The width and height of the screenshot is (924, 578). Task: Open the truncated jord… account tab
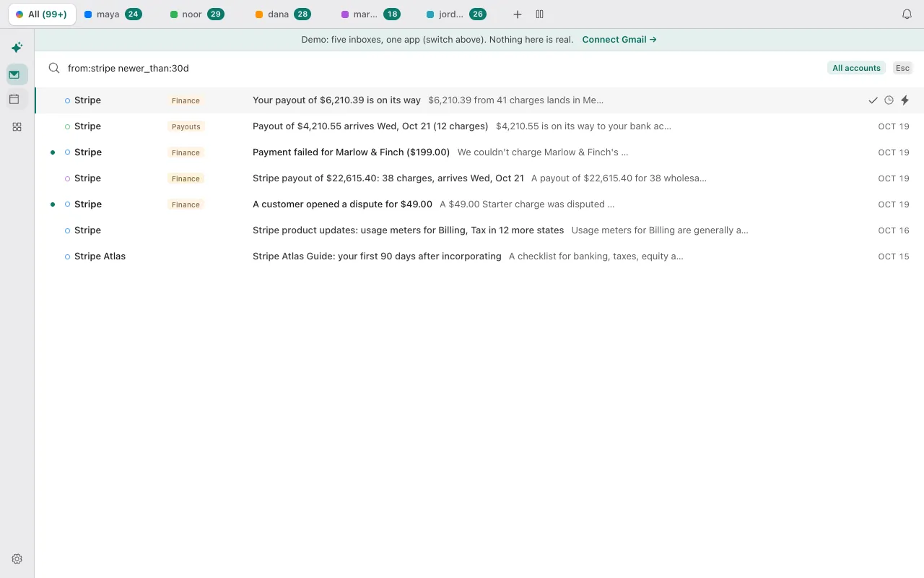[456, 14]
